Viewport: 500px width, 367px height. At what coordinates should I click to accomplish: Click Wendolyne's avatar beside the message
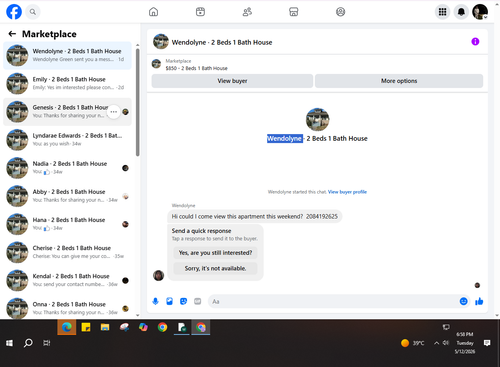click(x=158, y=275)
